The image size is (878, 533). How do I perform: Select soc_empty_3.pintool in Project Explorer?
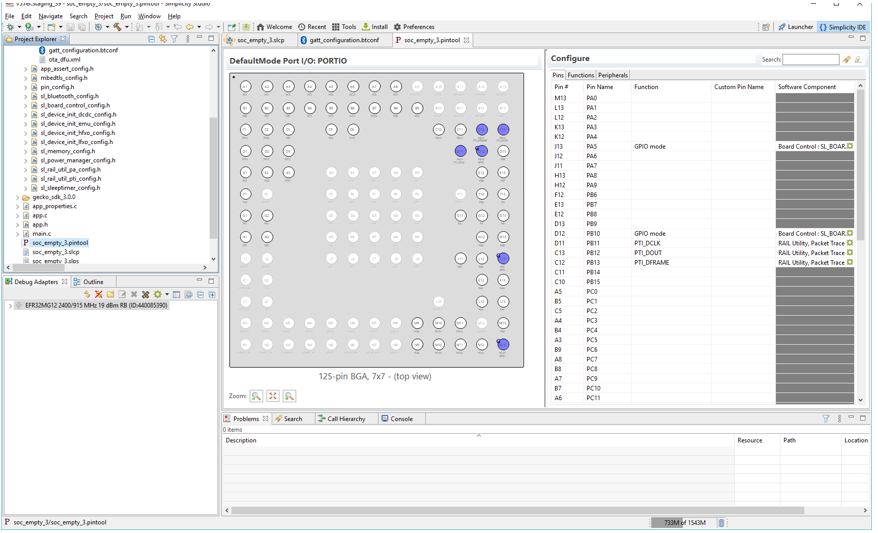(x=60, y=243)
